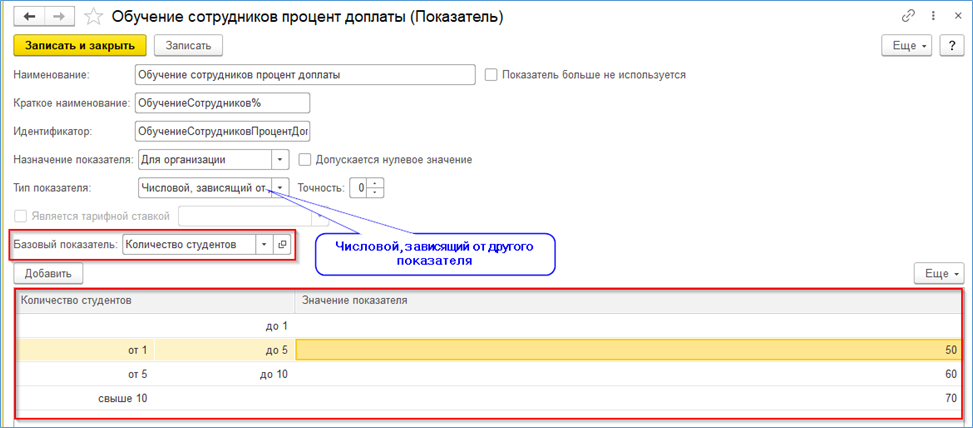Viewport: 973px width, 428px height.
Task: Toggle 'Является тарифной ставкой' checkbox
Action: 20,214
